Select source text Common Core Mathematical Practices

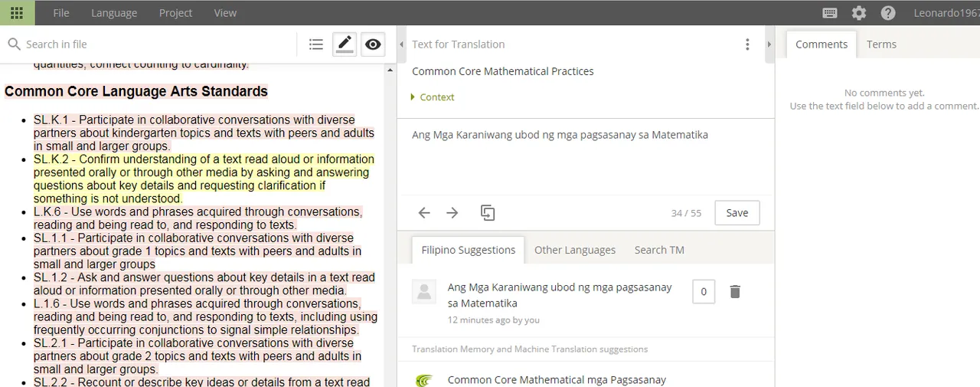(x=503, y=71)
